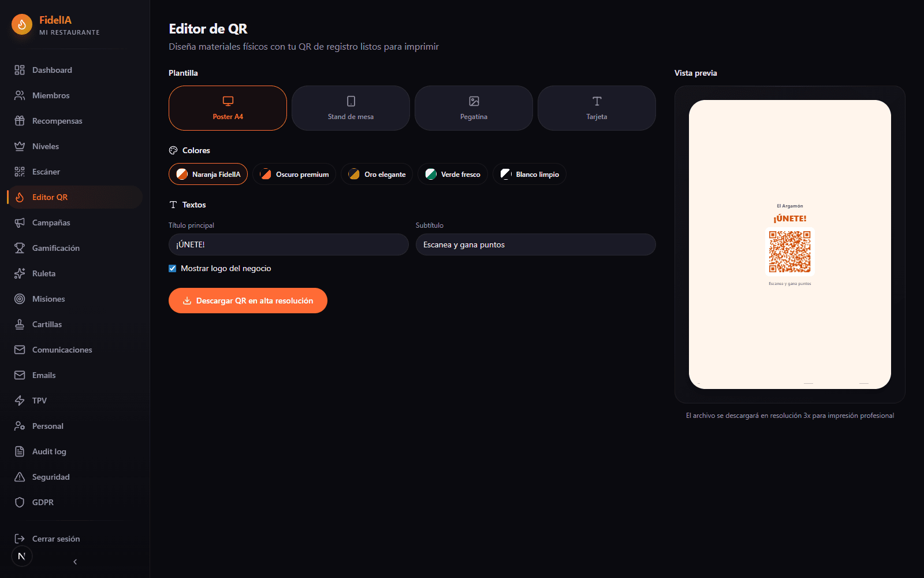This screenshot has width=924, height=578.
Task: Download QR en alta resolución
Action: point(248,301)
